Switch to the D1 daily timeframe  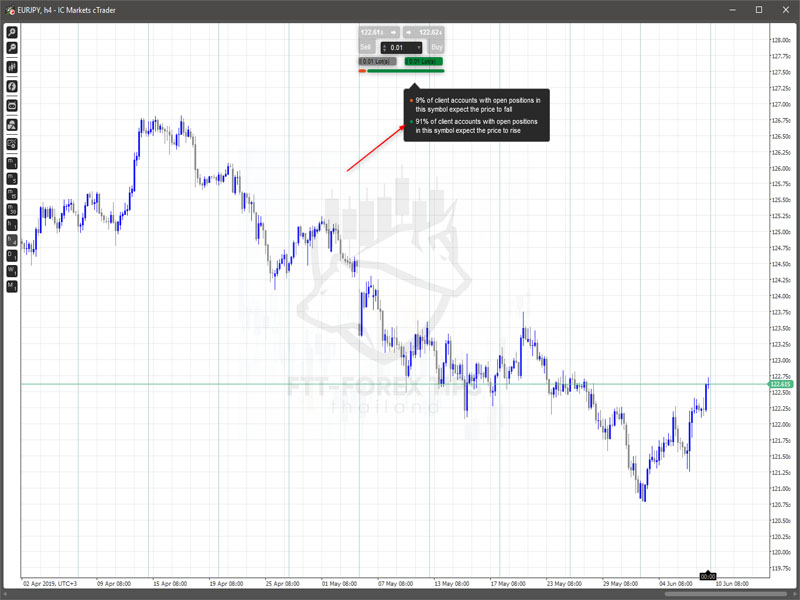tap(12, 255)
